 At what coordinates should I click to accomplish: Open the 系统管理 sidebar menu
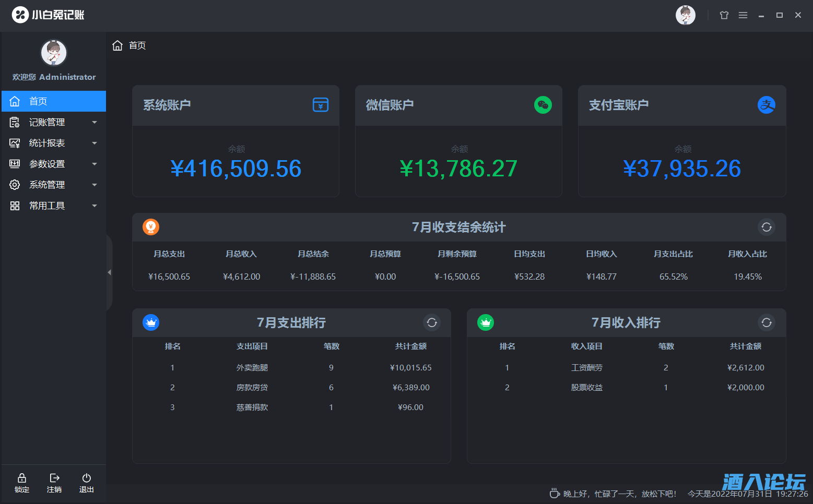click(x=47, y=185)
